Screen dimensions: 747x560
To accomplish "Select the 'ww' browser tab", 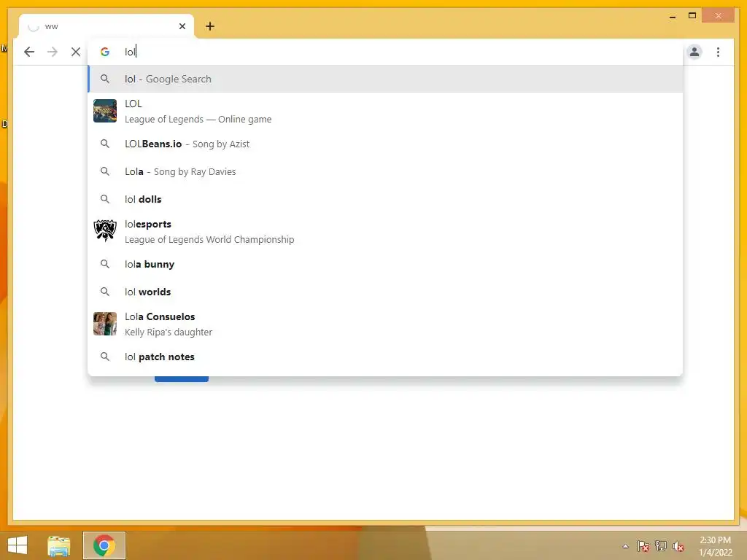I will tap(106, 26).
